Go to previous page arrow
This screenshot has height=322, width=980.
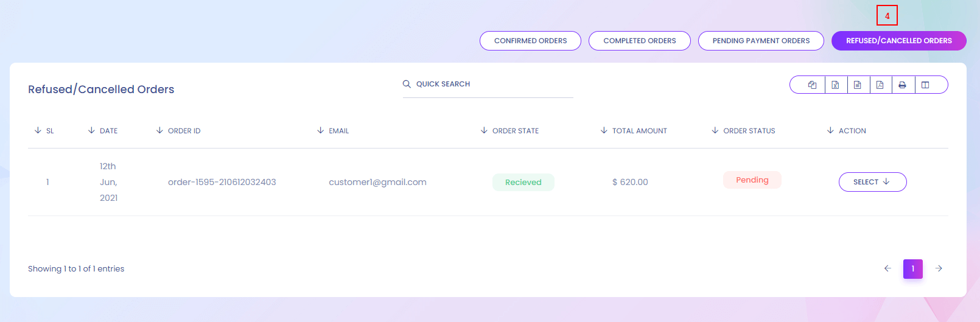coord(887,268)
